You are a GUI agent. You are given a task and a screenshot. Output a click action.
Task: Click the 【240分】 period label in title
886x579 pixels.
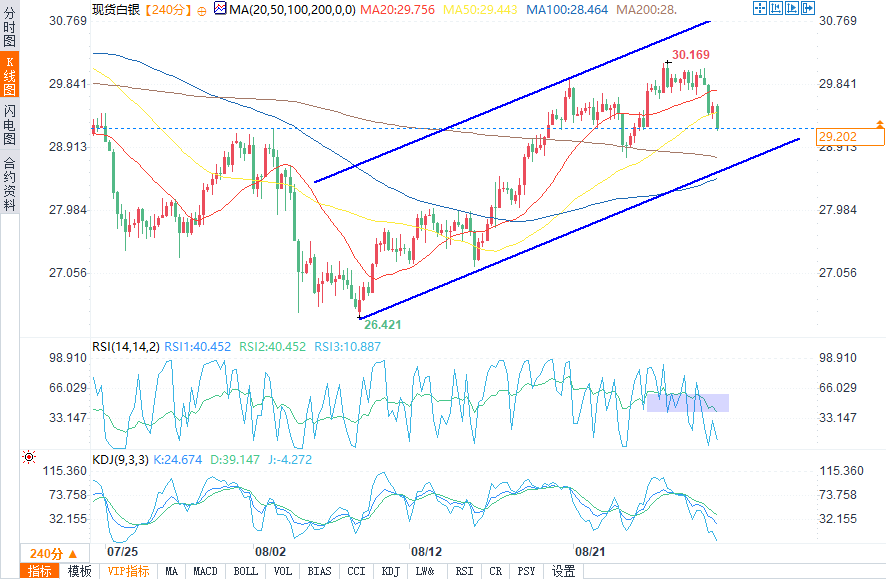pyautogui.click(x=167, y=10)
